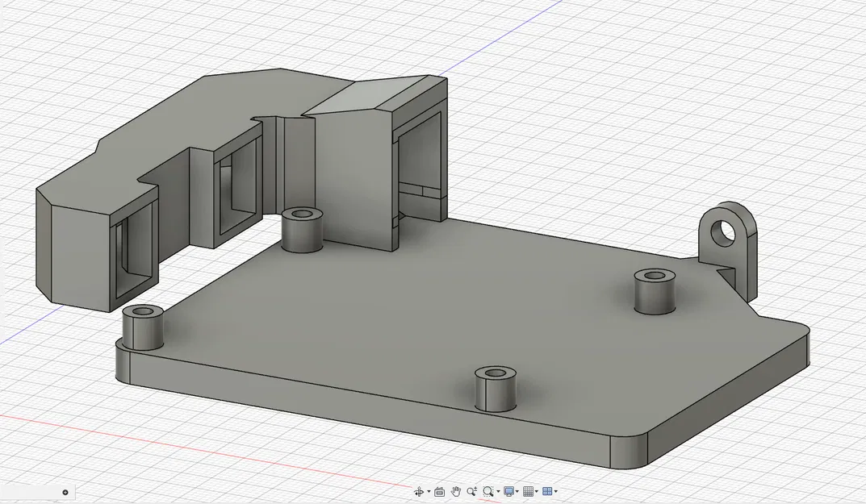Open the Grid and Snaps dropdown arrow
This screenshot has width=866, height=504.
click(537, 491)
